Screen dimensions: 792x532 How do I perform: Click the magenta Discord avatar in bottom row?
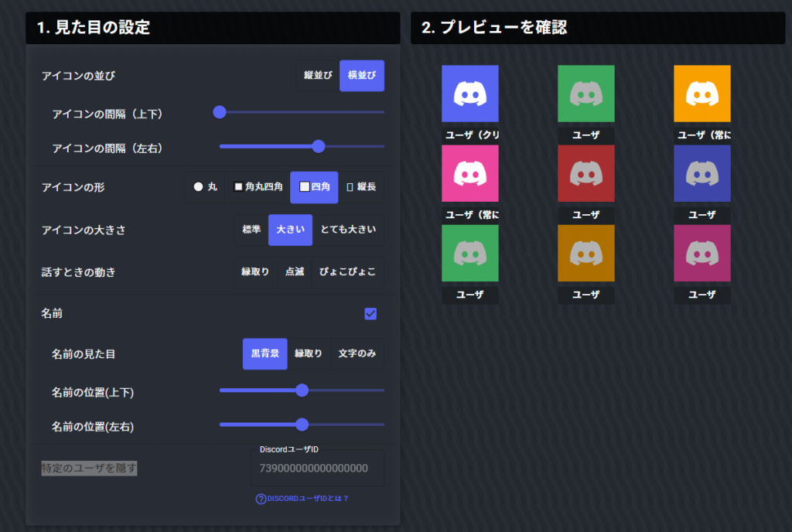coord(702,253)
